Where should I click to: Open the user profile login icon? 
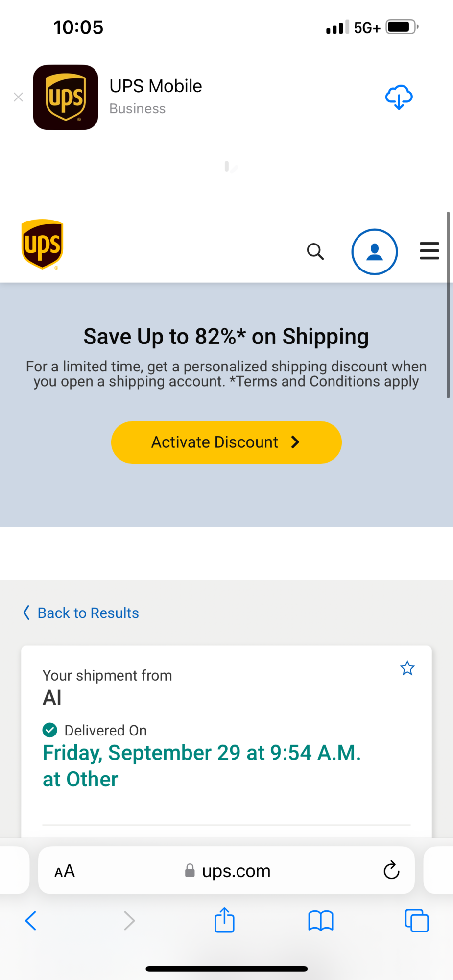tap(375, 251)
